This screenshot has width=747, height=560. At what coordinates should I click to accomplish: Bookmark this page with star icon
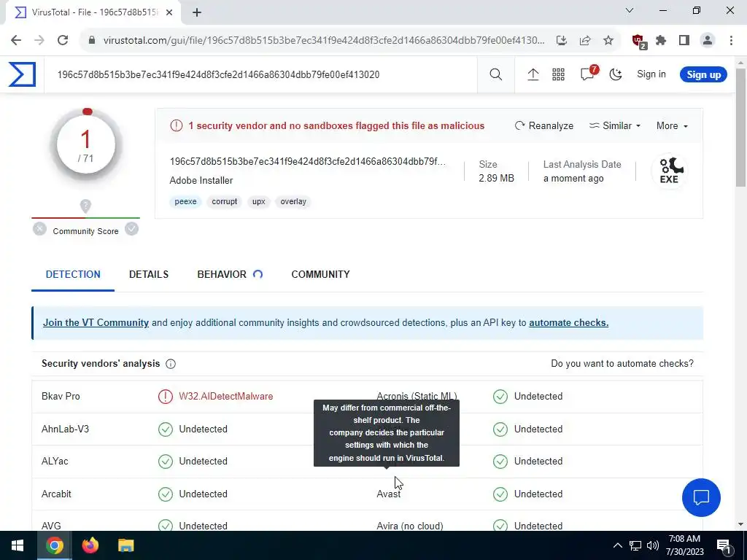[x=608, y=40]
